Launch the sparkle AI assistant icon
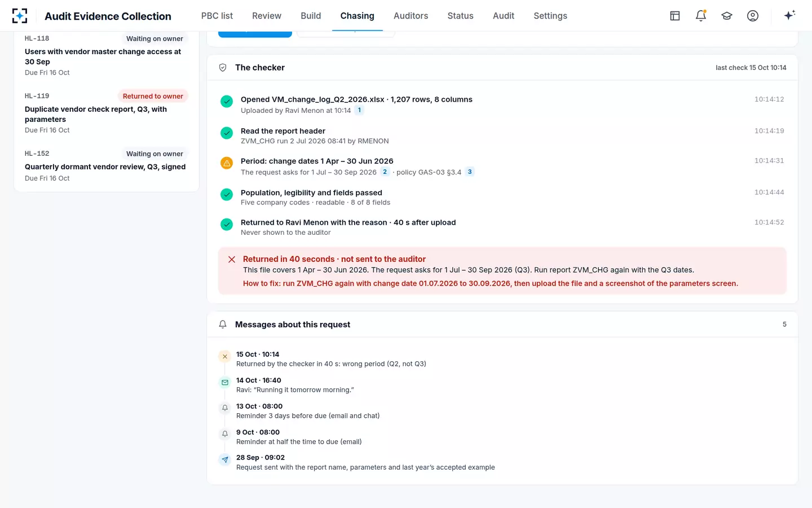Image resolution: width=812 pixels, height=508 pixels. pyautogui.click(x=789, y=15)
